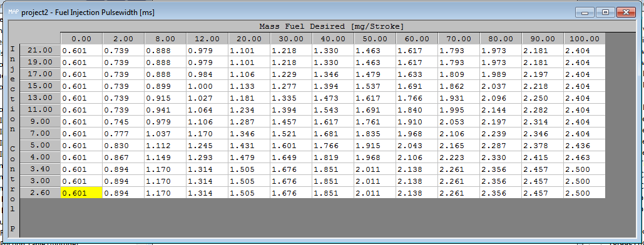
Task: Select the 11.00 row header
Action: 40,110
